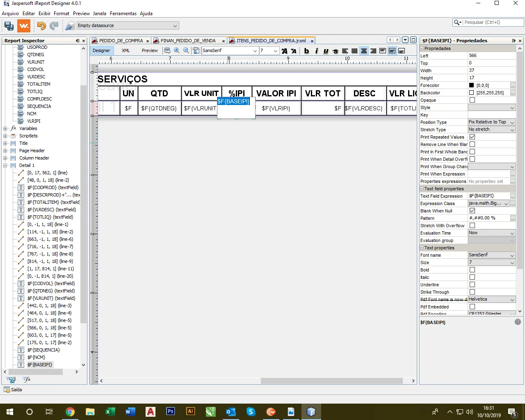
Task: Open the Format menu
Action: click(x=62, y=14)
